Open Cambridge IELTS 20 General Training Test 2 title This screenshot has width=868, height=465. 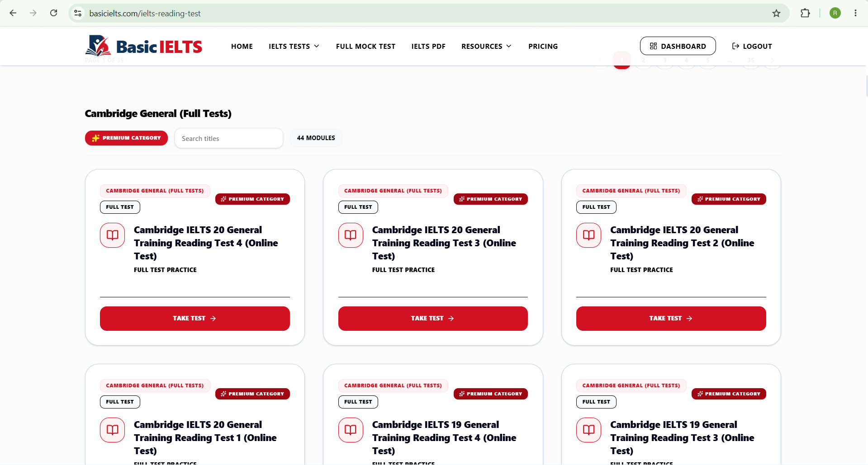click(682, 243)
